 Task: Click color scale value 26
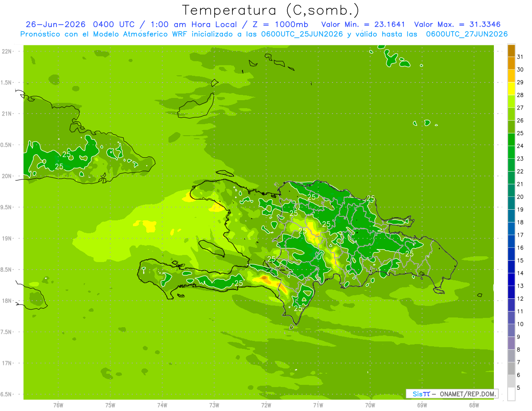coord(520,121)
